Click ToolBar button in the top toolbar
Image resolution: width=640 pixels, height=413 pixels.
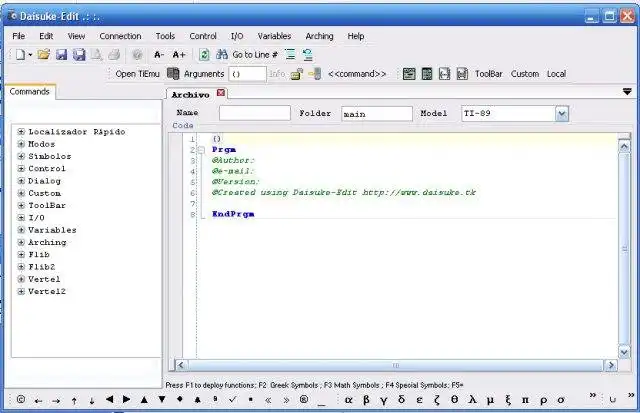tap(489, 74)
